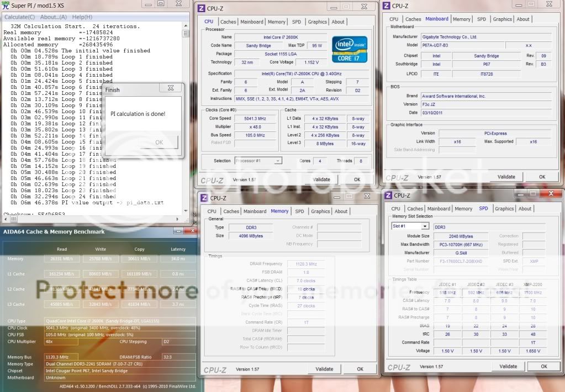Select the Memory tab in the Mainboard window
Image resolution: width=565 pixels, height=392 pixels.
(x=462, y=19)
